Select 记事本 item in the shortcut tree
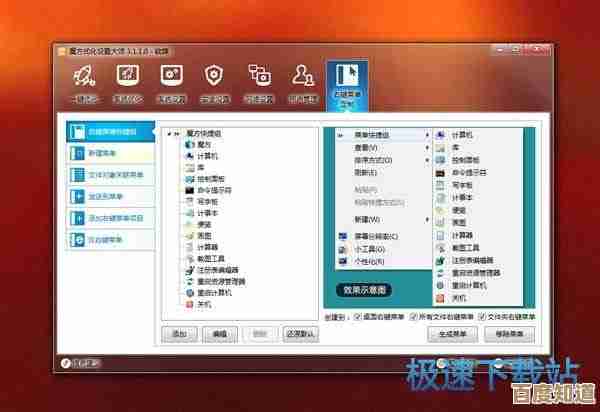 [x=202, y=213]
